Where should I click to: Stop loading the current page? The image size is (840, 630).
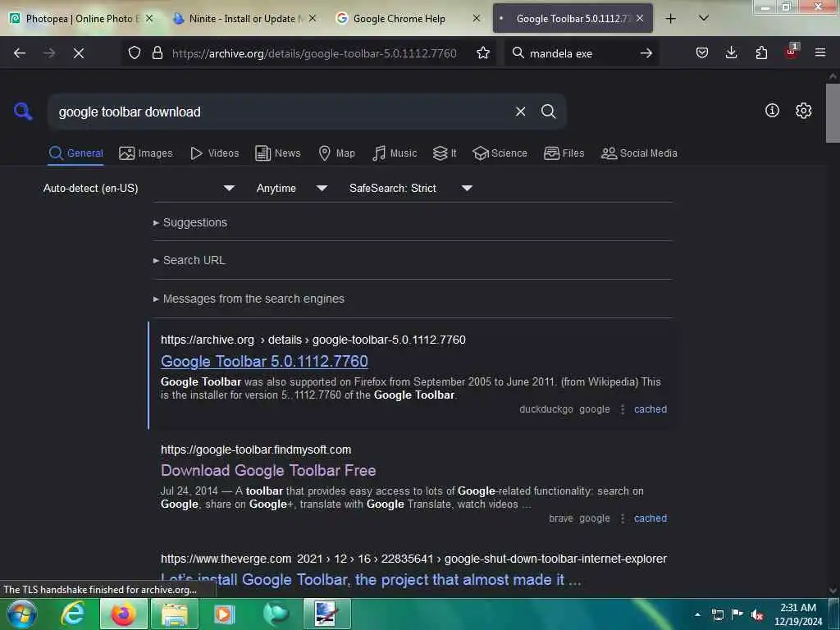(x=79, y=53)
